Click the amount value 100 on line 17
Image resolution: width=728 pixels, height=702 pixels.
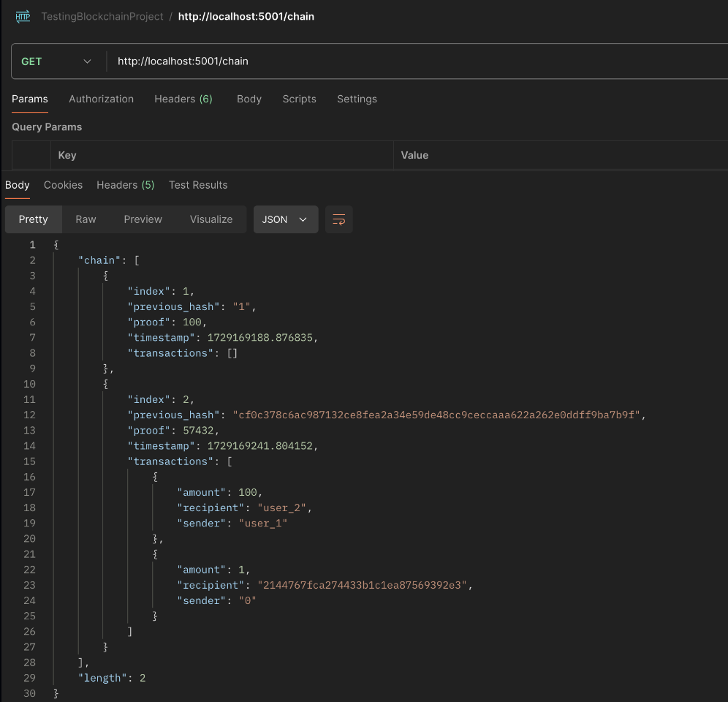click(248, 492)
